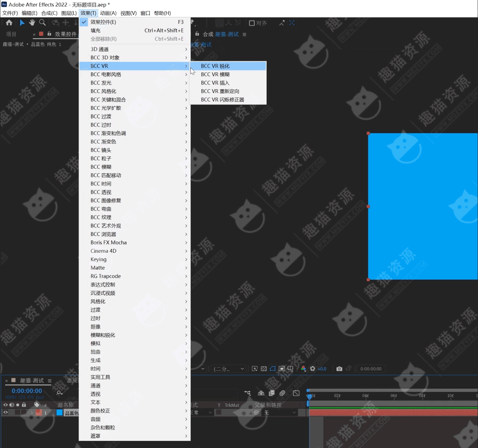Click the red layer label color
This screenshot has height=448, width=478.
pyautogui.click(x=38, y=413)
